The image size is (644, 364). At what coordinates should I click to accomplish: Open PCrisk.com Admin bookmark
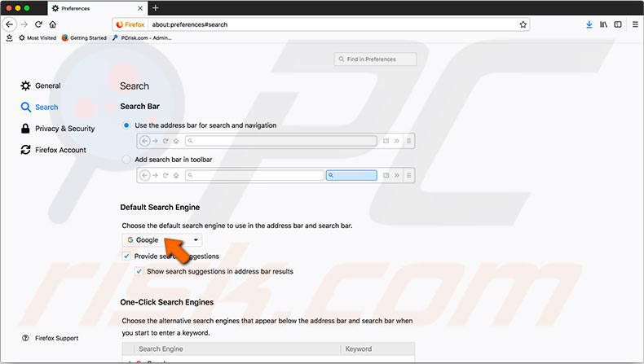tap(142, 37)
